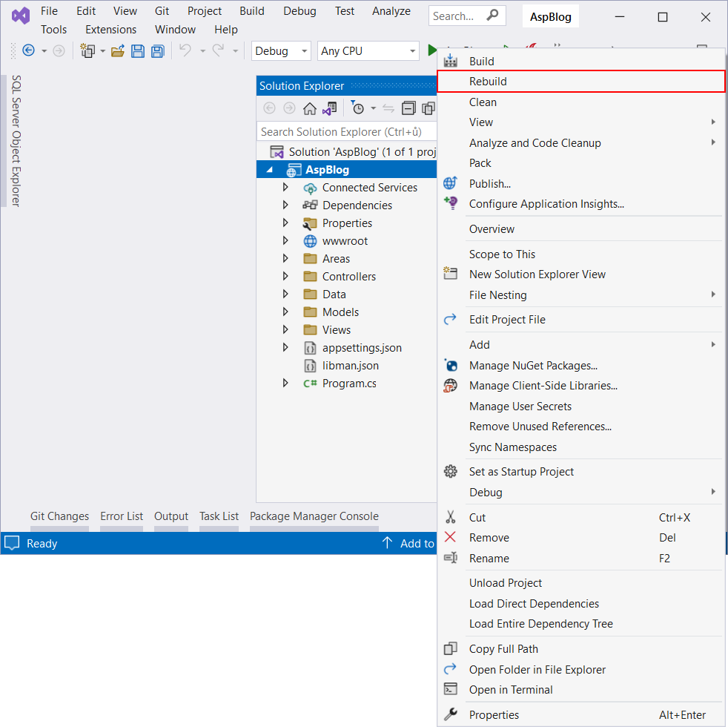Toggle Preview Selected Items in Solution Explorer

click(x=428, y=108)
